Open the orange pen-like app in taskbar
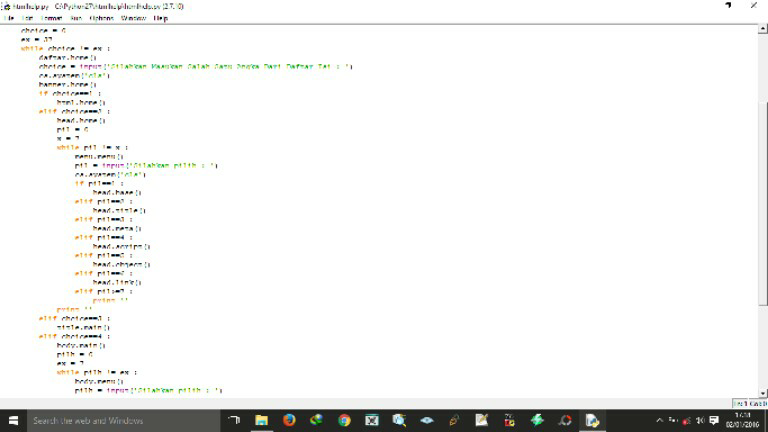768x432 pixels. click(454, 420)
